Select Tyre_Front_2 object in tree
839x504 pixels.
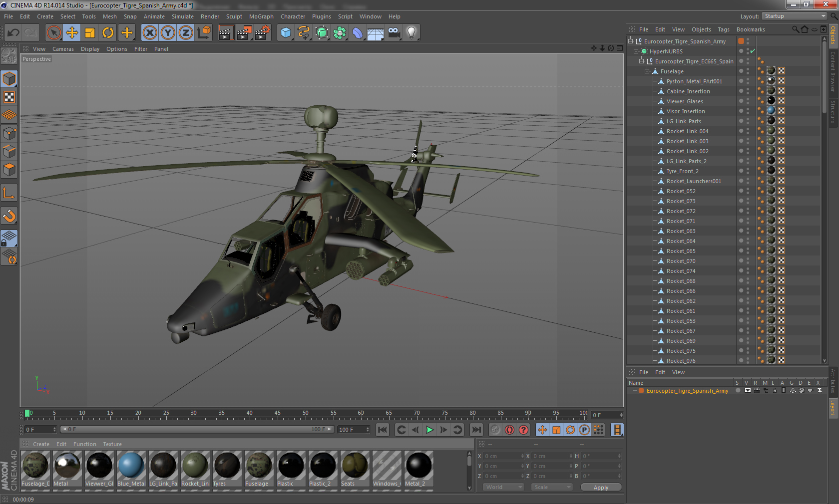point(682,171)
